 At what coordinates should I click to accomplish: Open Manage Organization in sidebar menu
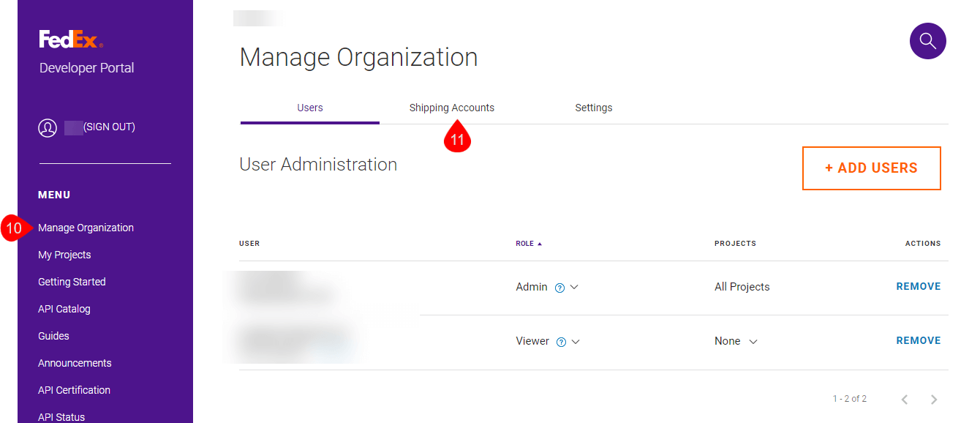pyautogui.click(x=86, y=228)
